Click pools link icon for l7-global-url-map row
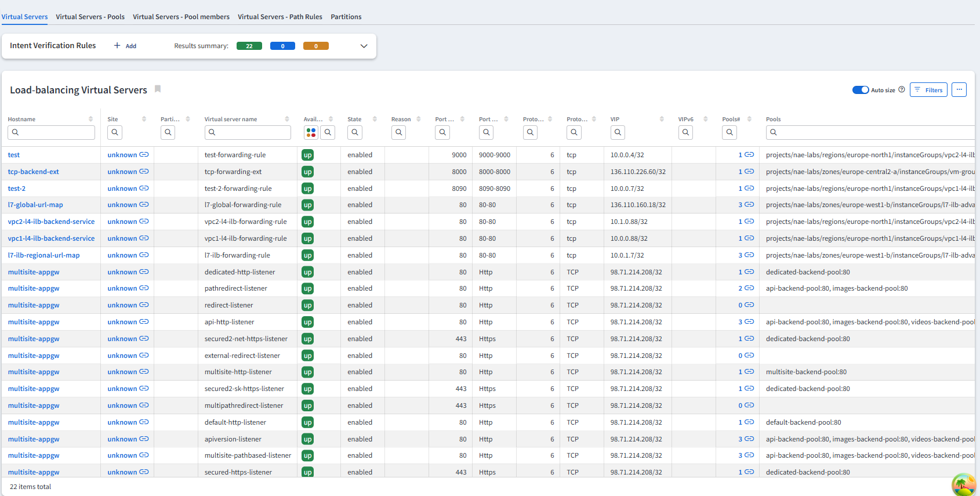This screenshot has height=496, width=980. pyautogui.click(x=749, y=205)
